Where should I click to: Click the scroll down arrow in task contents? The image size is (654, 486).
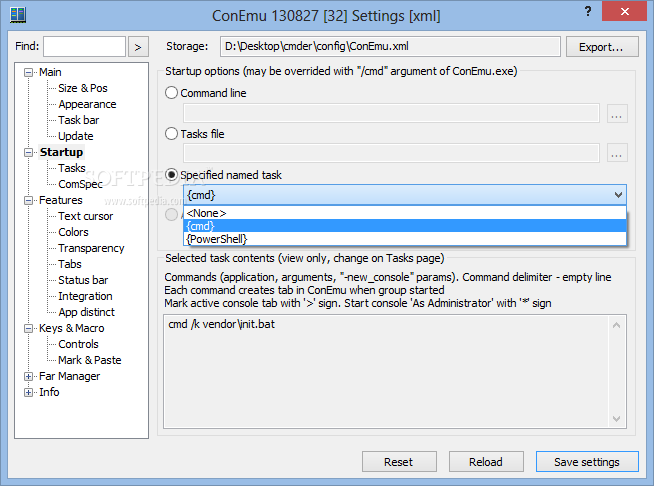[616, 418]
